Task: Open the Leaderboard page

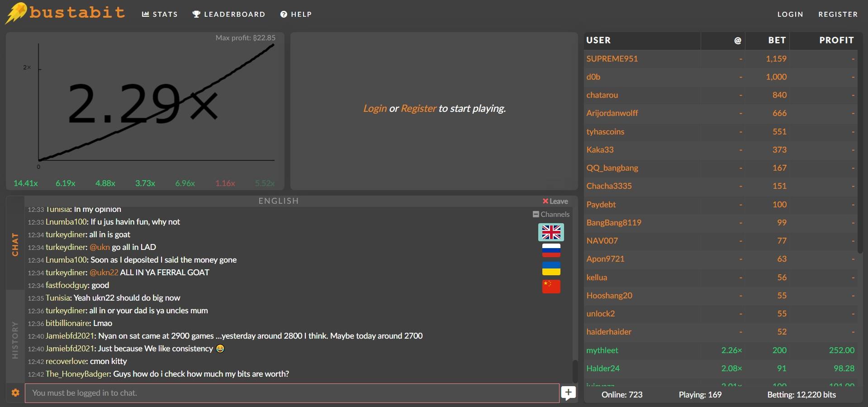Action: click(228, 14)
